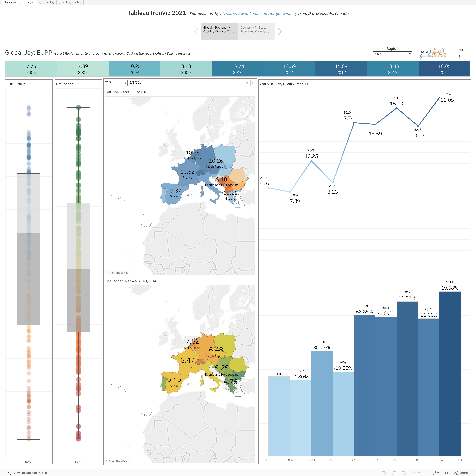476x476 pixels.
Task: Select the Reset (revert) icon in toolbar
Action: (x=403, y=473)
